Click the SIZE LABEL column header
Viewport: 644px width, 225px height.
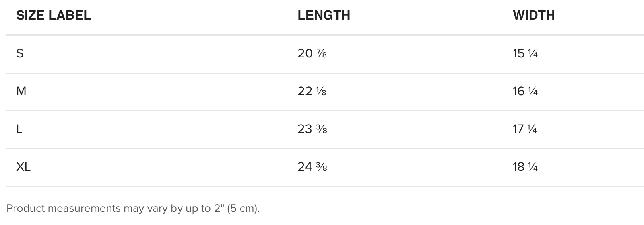coord(54,15)
